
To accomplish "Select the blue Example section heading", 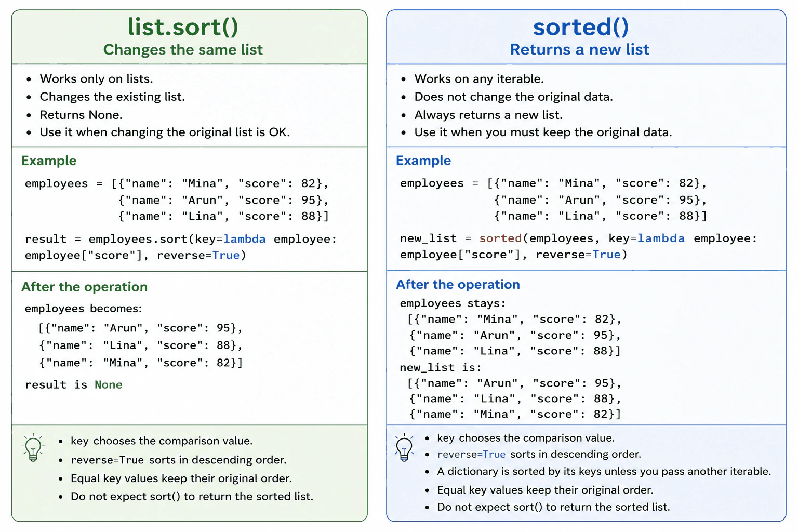I will [423, 161].
